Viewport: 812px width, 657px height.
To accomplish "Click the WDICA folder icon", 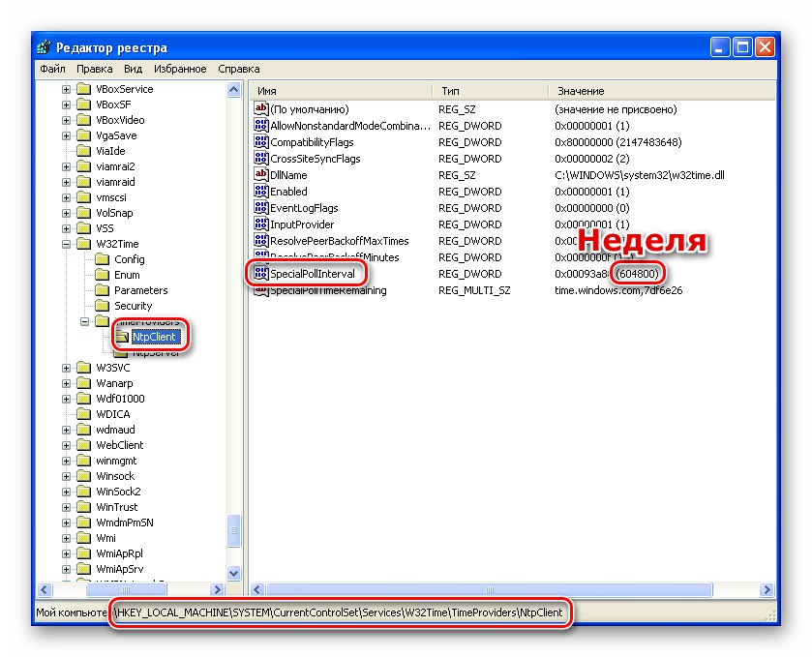I will click(83, 414).
